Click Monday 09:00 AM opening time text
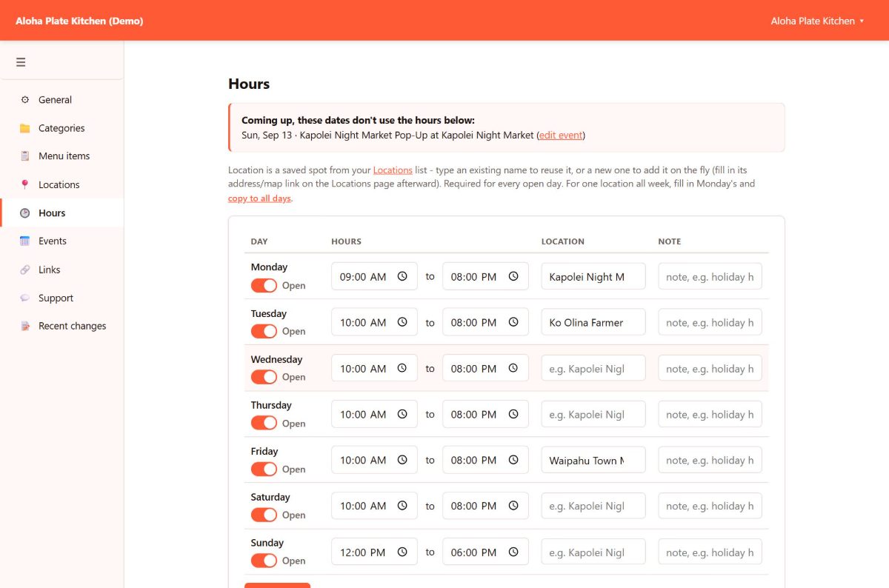Viewport: 889px width, 588px height. pyautogui.click(x=363, y=276)
